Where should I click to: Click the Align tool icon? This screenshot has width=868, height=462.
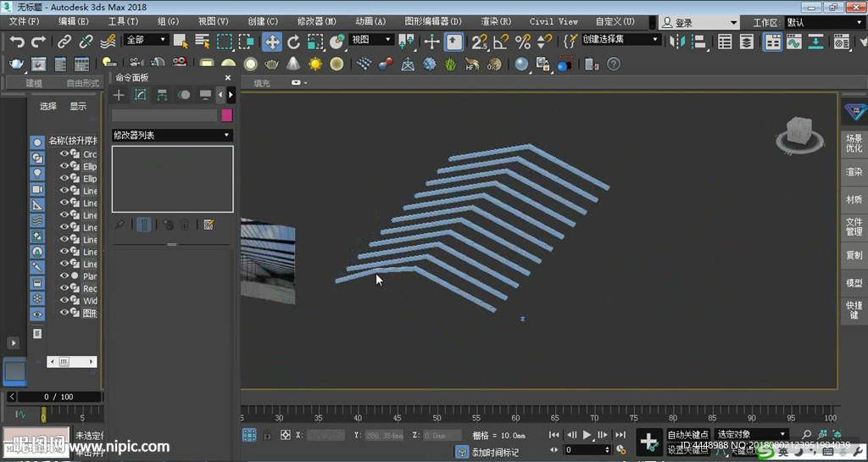click(699, 42)
